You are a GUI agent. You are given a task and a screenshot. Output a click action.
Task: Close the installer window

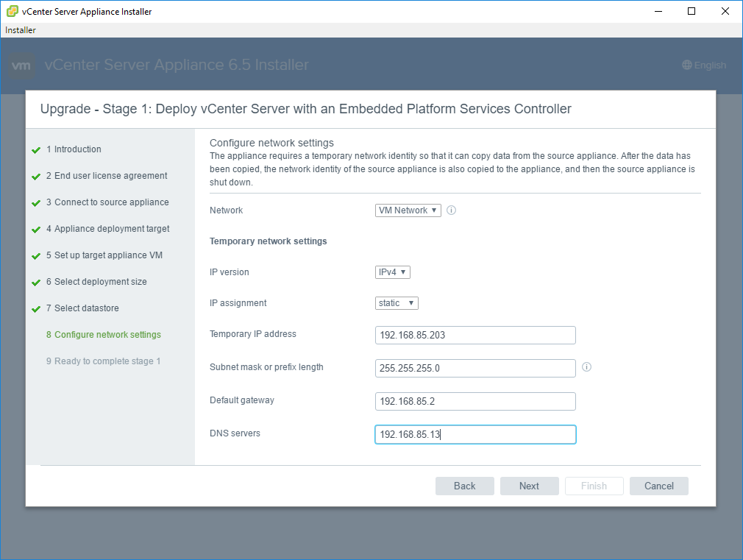click(x=725, y=11)
